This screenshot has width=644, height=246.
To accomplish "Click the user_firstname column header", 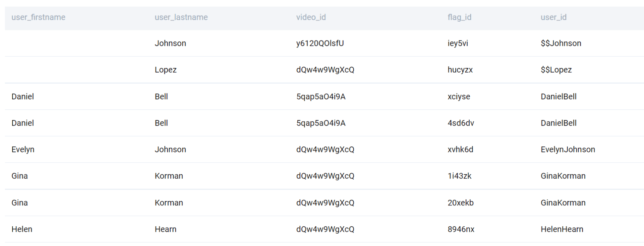I will [38, 17].
